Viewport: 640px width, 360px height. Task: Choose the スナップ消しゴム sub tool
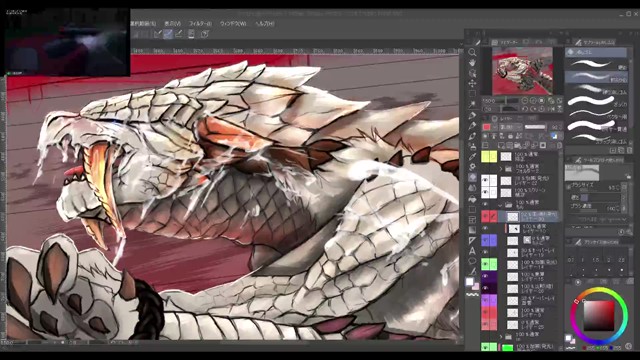tap(597, 139)
